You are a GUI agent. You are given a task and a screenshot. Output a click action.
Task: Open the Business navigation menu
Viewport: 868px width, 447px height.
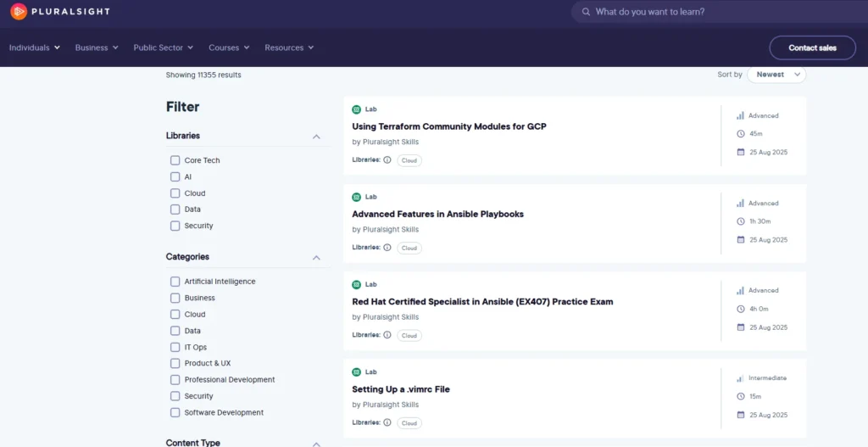coord(97,47)
